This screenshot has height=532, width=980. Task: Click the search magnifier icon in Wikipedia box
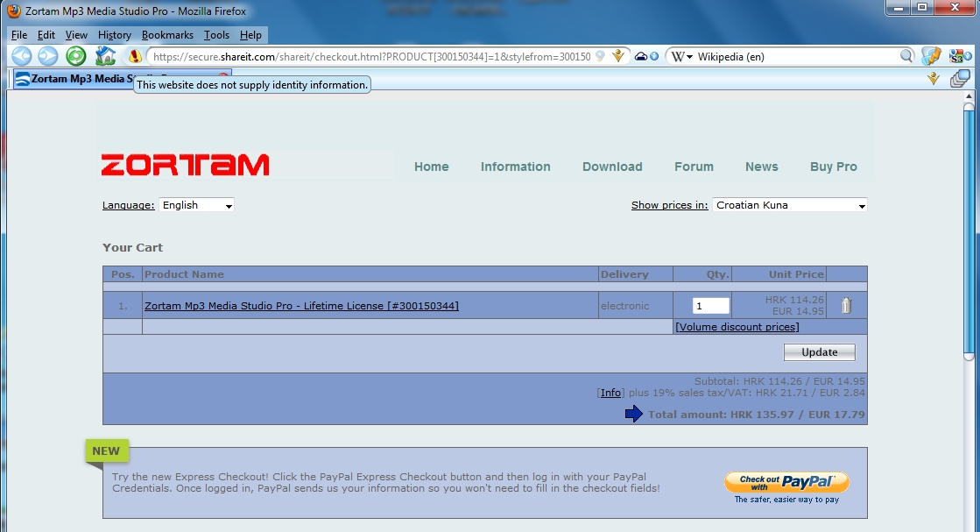pyautogui.click(x=906, y=56)
